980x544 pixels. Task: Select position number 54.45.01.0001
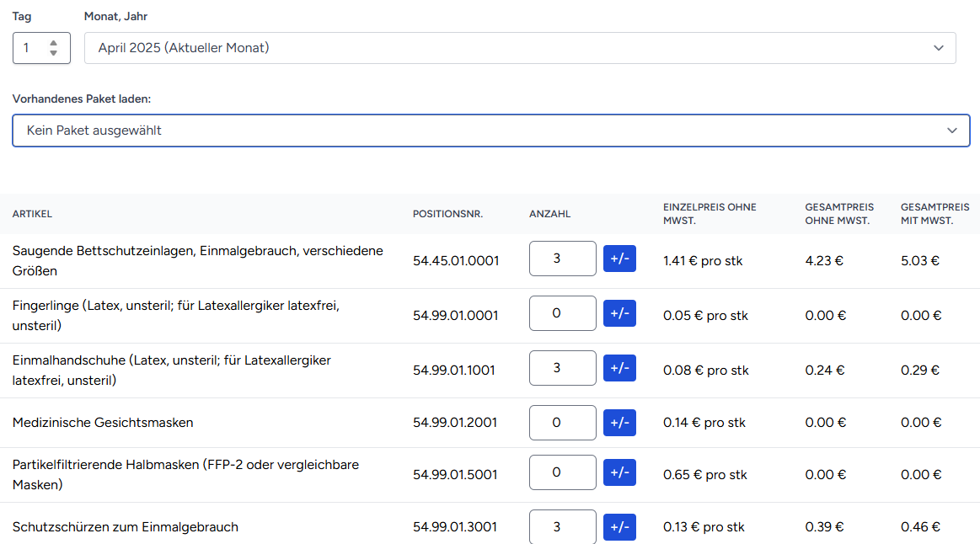456,261
